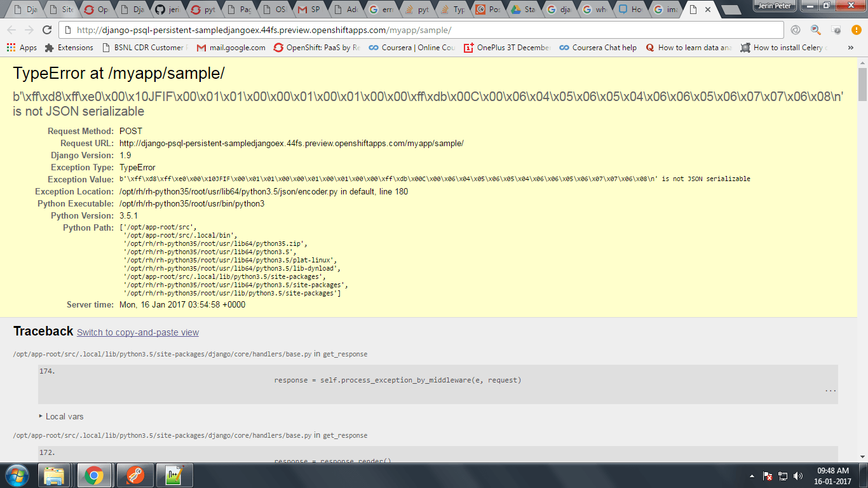Image resolution: width=868 pixels, height=488 pixels.
Task: Open the OnePlus 3T December bookmark
Action: [507, 48]
